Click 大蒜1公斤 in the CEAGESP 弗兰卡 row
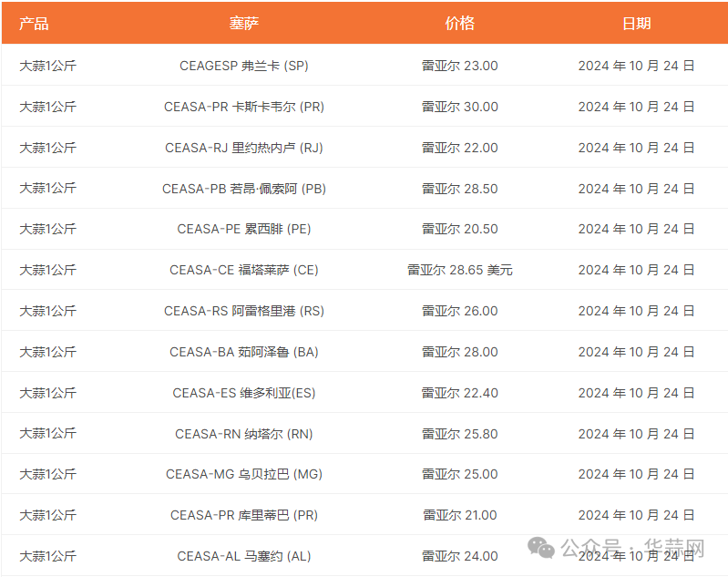The image size is (728, 577). 47,66
